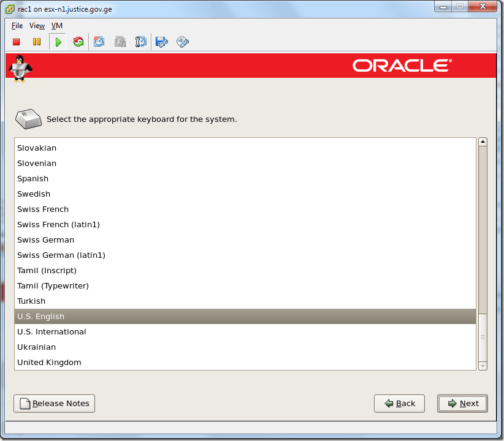The width and height of the screenshot is (504, 441).
Task: Select United Kingdom in the keyboard list
Action: pos(49,362)
